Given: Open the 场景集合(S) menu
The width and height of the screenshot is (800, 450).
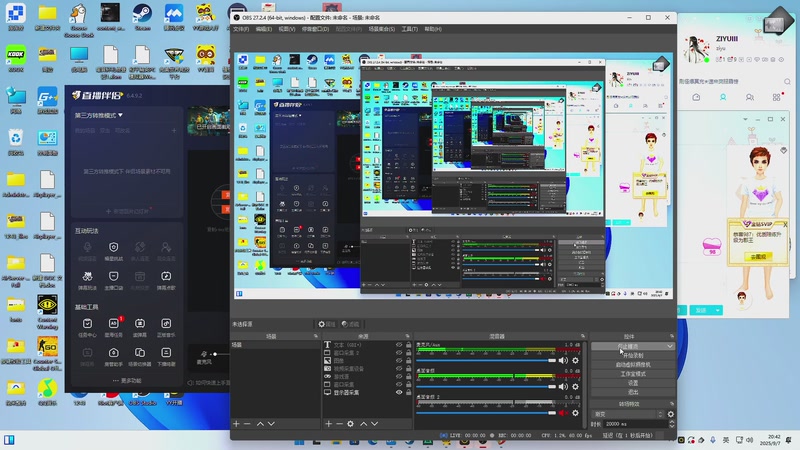Looking at the screenshot, I should tap(382, 29).
